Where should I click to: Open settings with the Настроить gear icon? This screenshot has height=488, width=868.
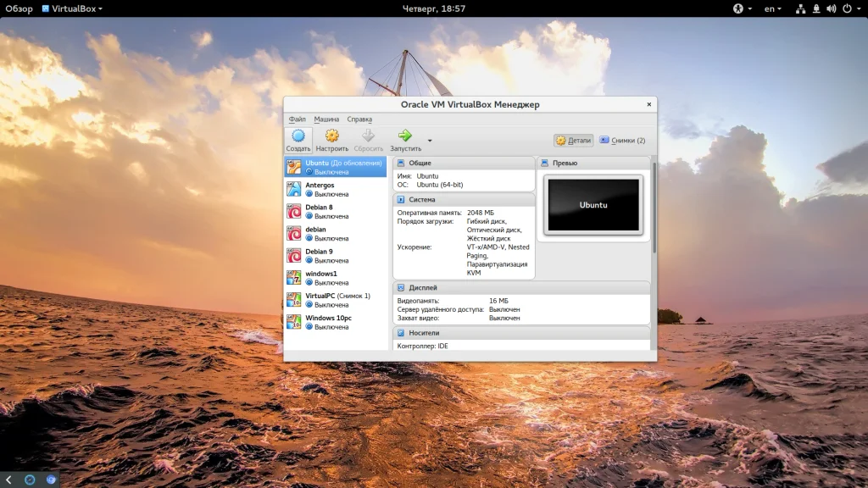pyautogui.click(x=332, y=136)
